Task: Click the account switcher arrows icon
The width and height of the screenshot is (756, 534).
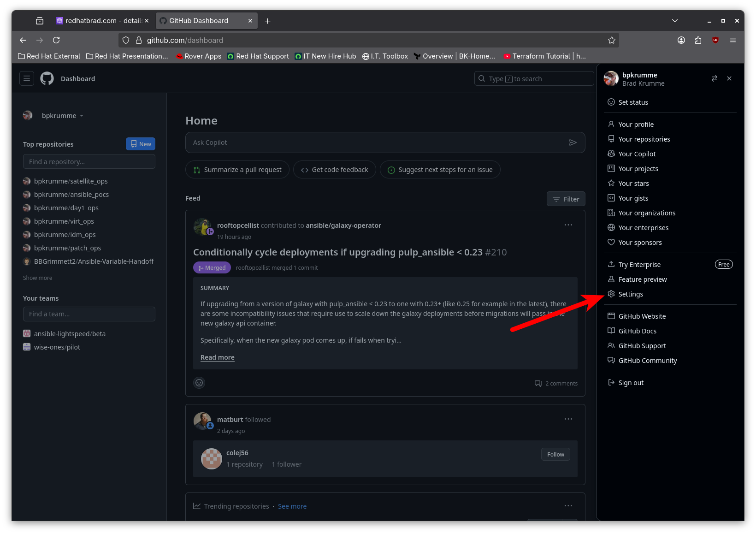Action: pos(715,78)
